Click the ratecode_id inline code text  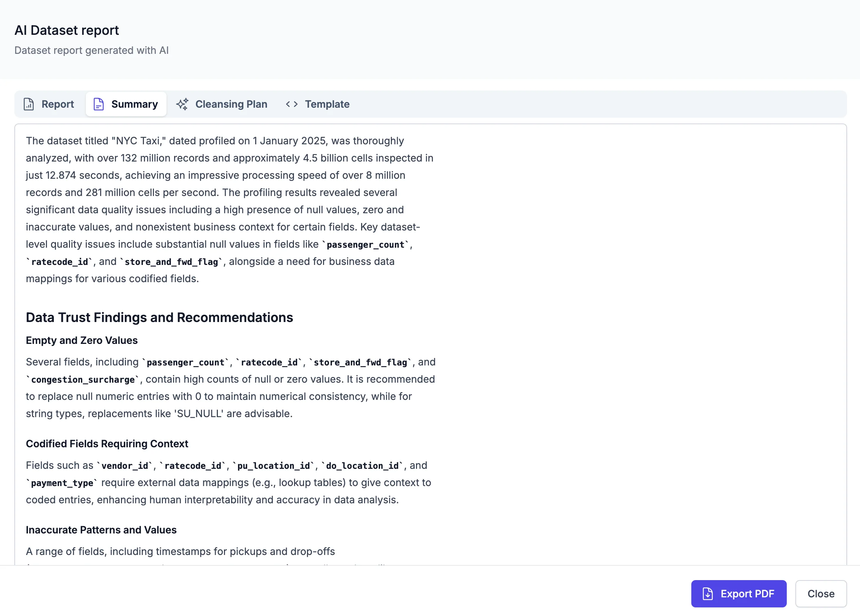(x=60, y=262)
